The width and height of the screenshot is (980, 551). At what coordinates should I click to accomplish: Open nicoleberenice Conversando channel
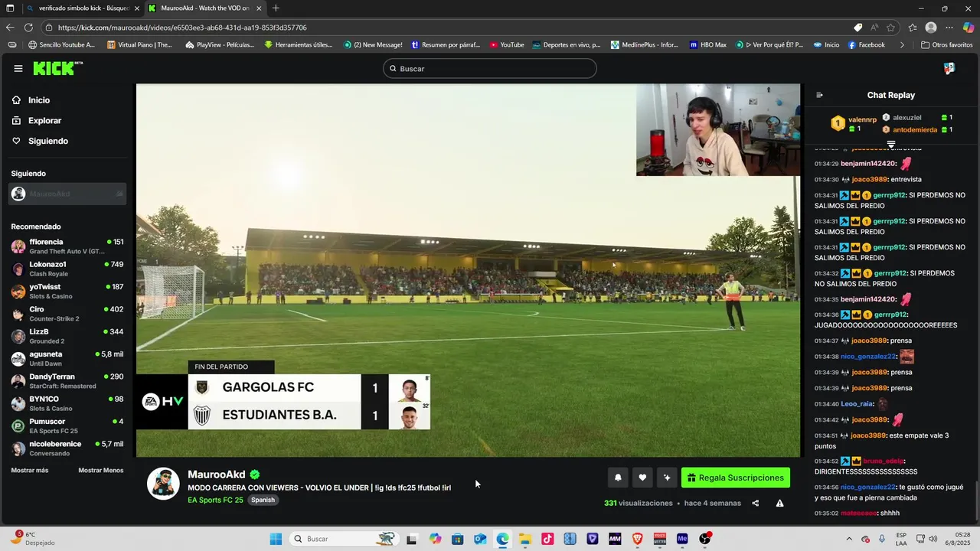pyautogui.click(x=67, y=448)
